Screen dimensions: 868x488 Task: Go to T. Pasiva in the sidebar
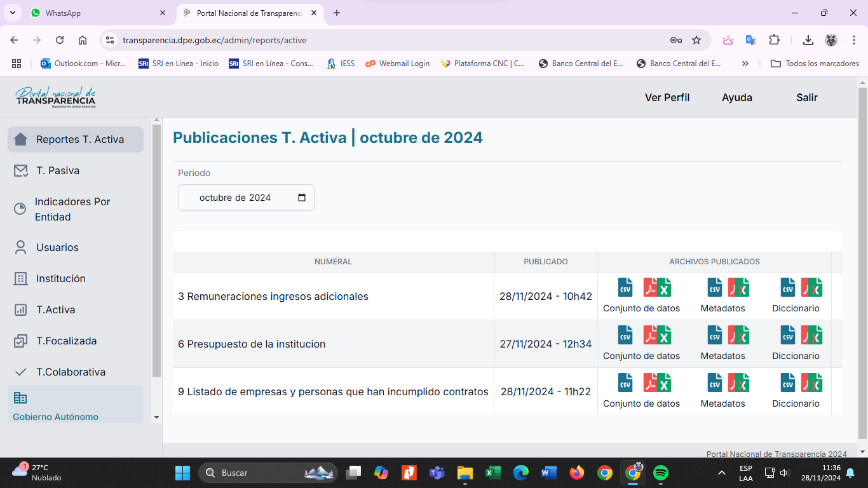click(x=57, y=170)
